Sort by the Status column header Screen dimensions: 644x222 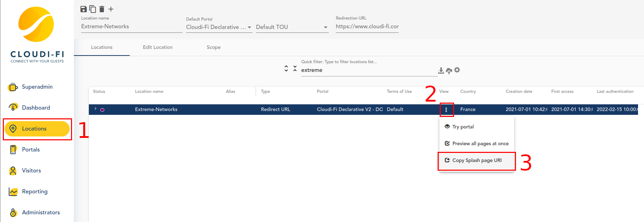click(x=99, y=91)
